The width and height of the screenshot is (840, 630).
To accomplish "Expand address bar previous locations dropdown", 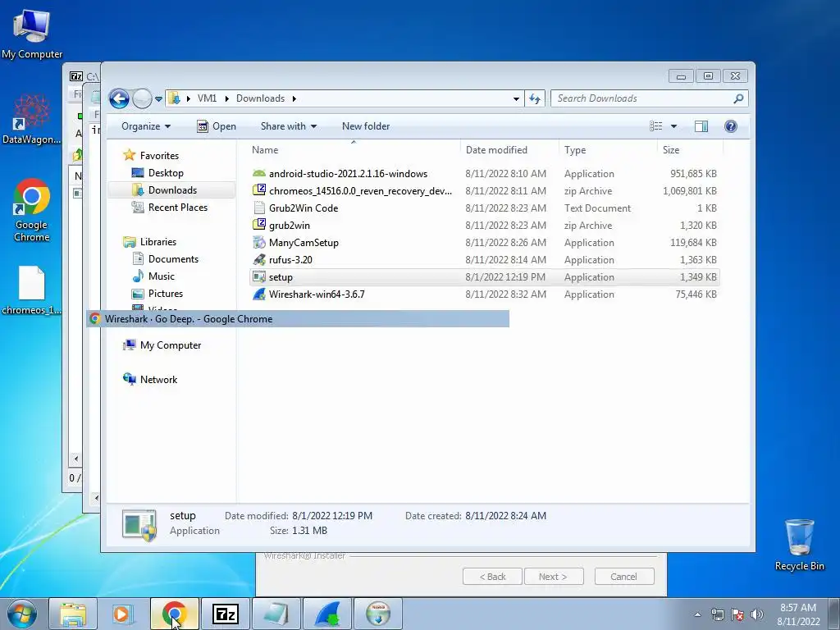I will pos(516,98).
